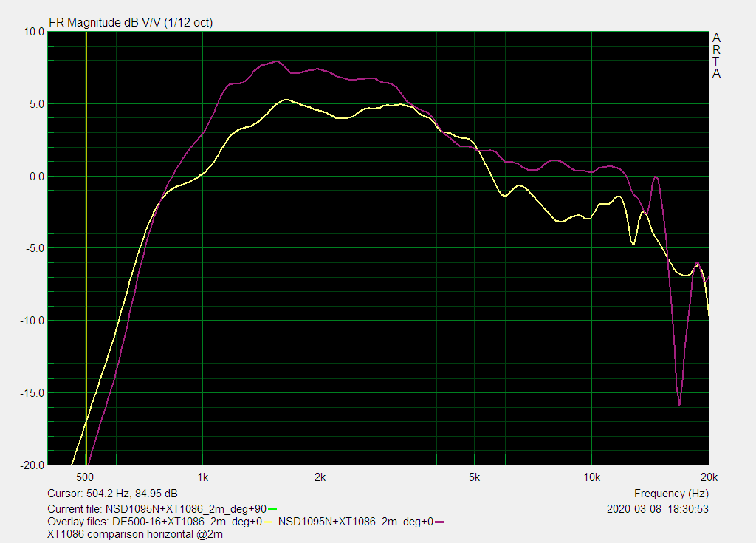Click the "1k" frequency axis label
756x543 pixels.
click(203, 477)
